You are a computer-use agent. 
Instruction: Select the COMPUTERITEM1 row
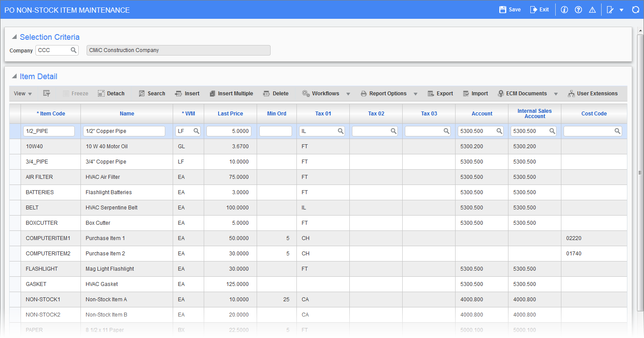click(318, 238)
